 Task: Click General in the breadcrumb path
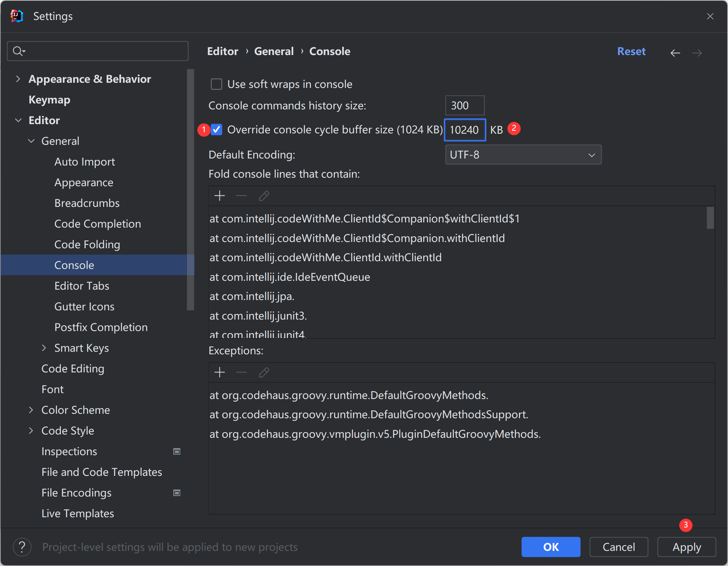[274, 51]
